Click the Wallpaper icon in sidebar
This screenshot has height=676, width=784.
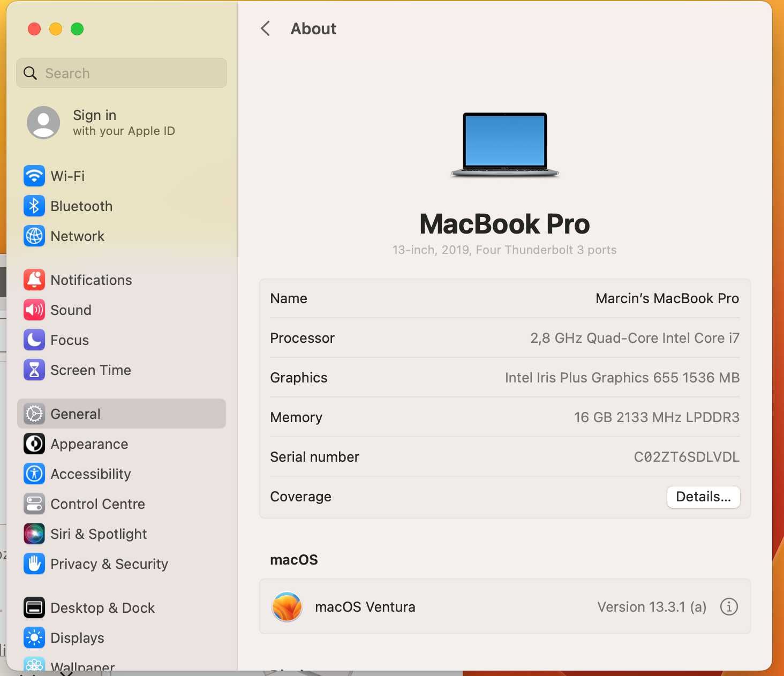34,664
